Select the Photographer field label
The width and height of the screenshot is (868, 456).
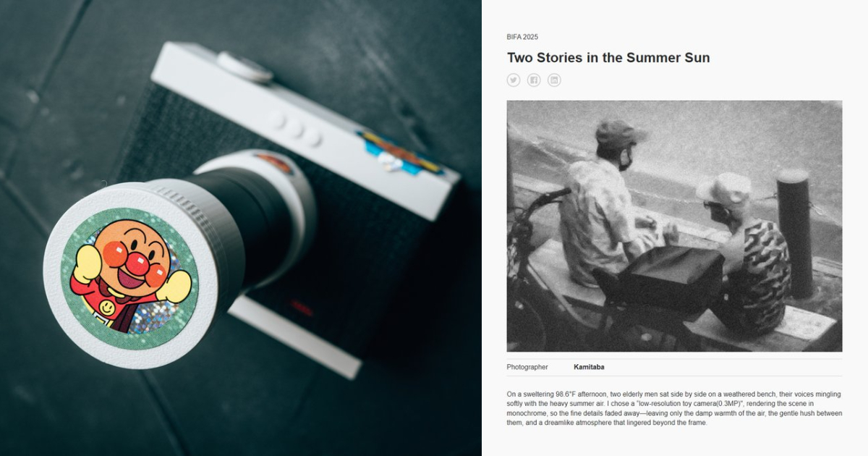click(527, 367)
